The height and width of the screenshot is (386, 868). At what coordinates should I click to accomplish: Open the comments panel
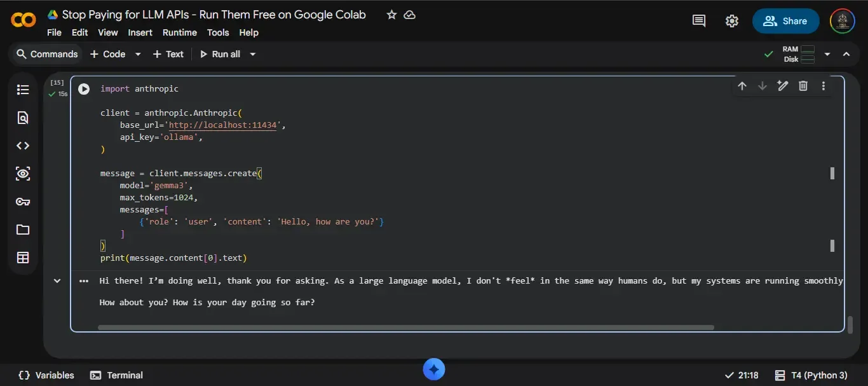[699, 21]
